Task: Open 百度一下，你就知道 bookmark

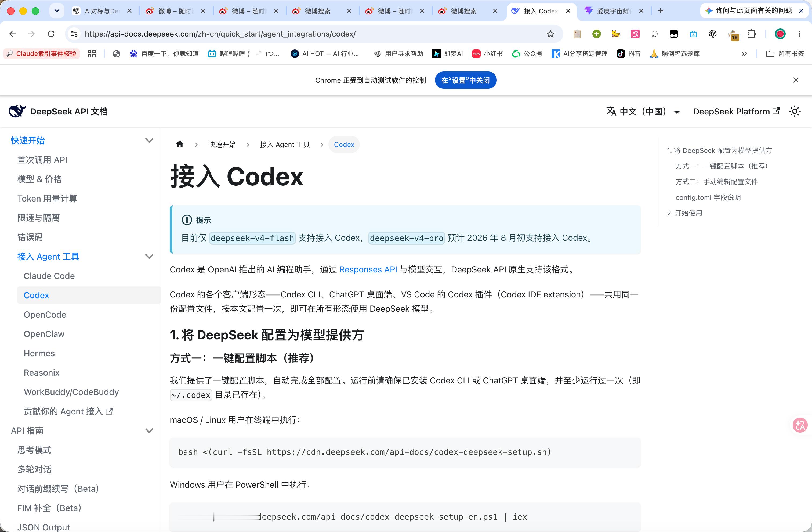Action: (x=164, y=54)
